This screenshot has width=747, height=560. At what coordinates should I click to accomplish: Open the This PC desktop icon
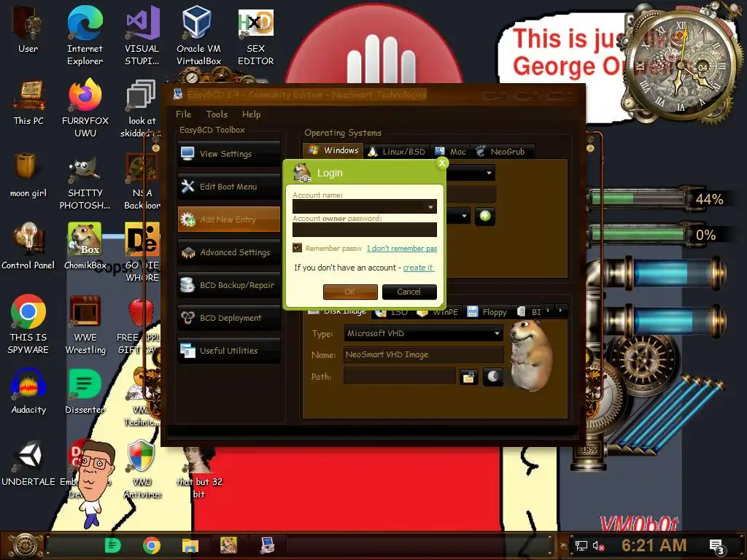point(28,102)
